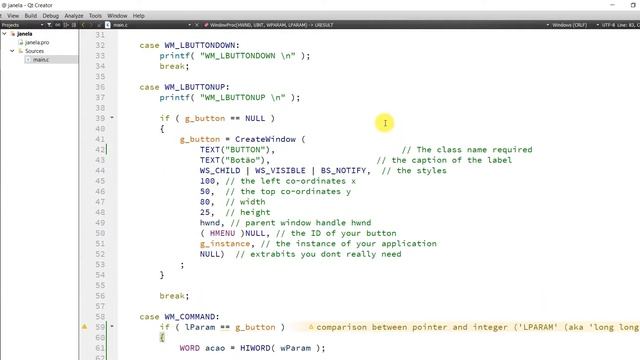Screen dimensions: 640x360
Task: Click 'BS_NOTIFY' style flag
Action: point(343,171)
